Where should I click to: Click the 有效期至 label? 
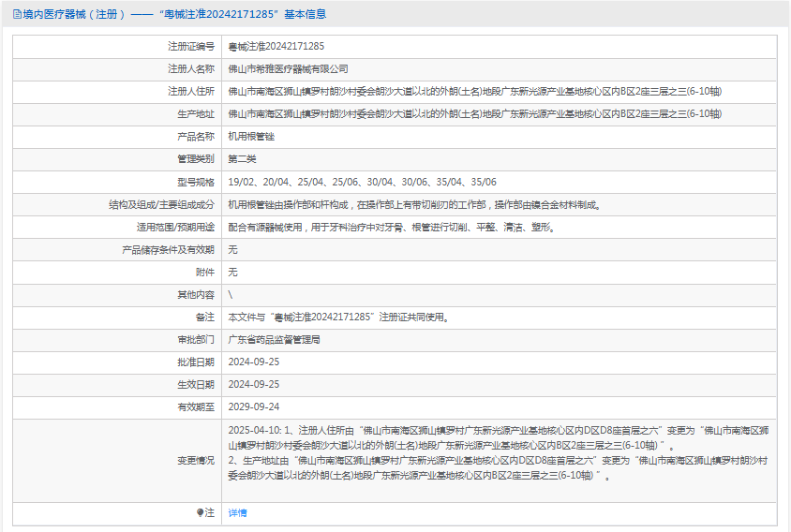click(196, 406)
